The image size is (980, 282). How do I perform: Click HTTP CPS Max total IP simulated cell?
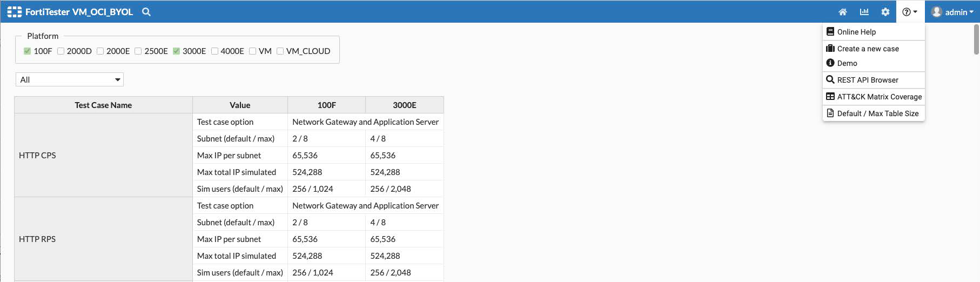coord(240,172)
